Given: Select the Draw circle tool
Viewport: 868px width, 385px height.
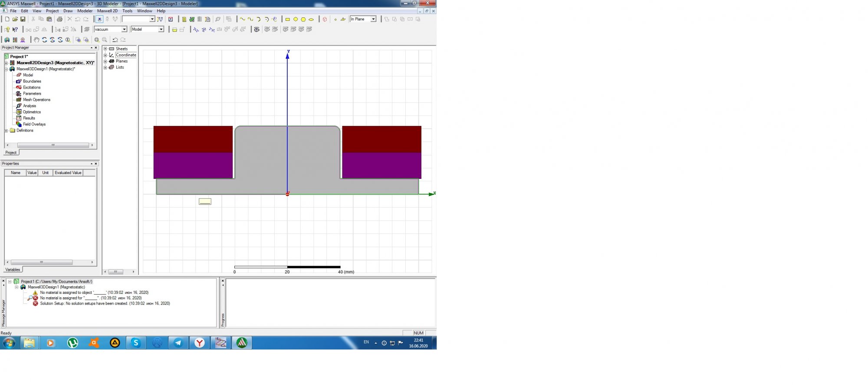Looking at the screenshot, I should point(296,19).
